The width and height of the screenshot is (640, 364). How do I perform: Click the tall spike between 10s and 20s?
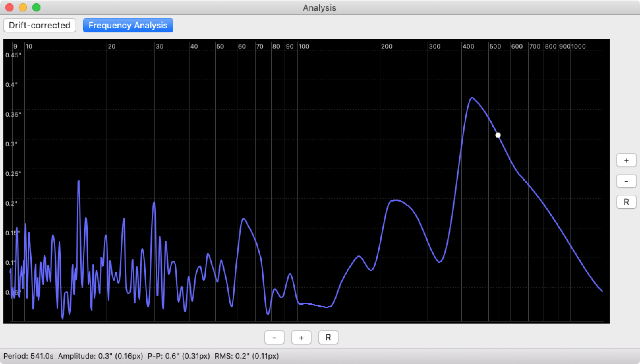coord(79,181)
